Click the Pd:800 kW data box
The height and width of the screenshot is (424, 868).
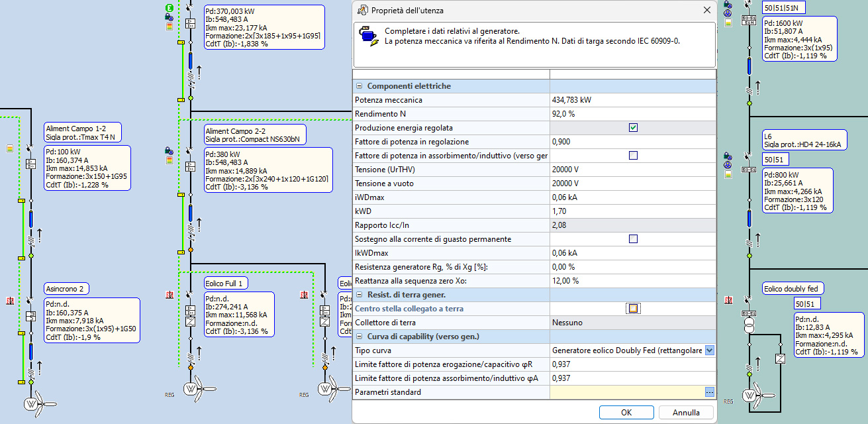click(797, 189)
